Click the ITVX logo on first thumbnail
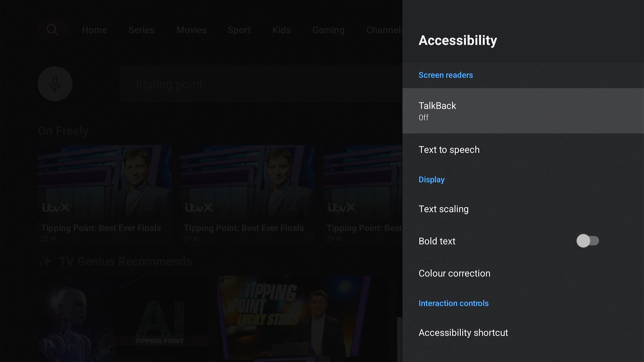 tap(56, 207)
